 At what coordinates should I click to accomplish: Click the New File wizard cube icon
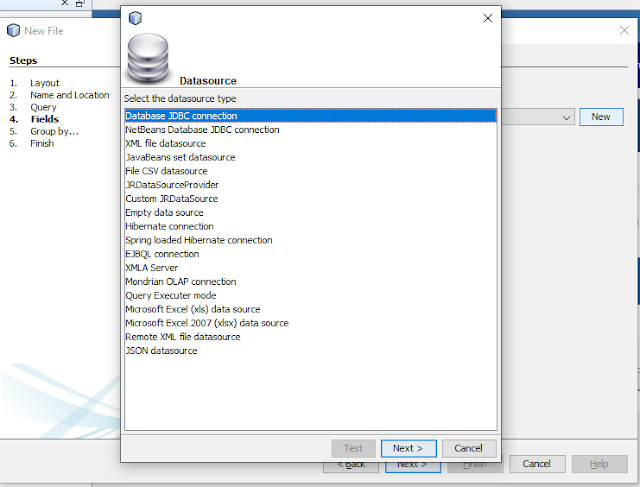[x=13, y=30]
